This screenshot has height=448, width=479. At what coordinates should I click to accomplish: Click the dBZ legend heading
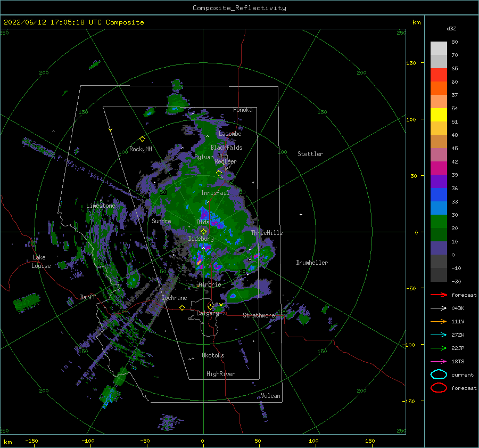[x=451, y=28]
